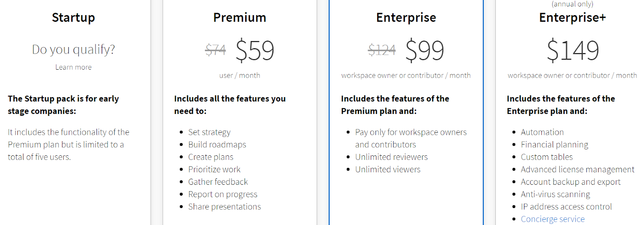Image resolution: width=644 pixels, height=225 pixels.
Task: Click the crossed-out $124 price
Action: coord(382,50)
